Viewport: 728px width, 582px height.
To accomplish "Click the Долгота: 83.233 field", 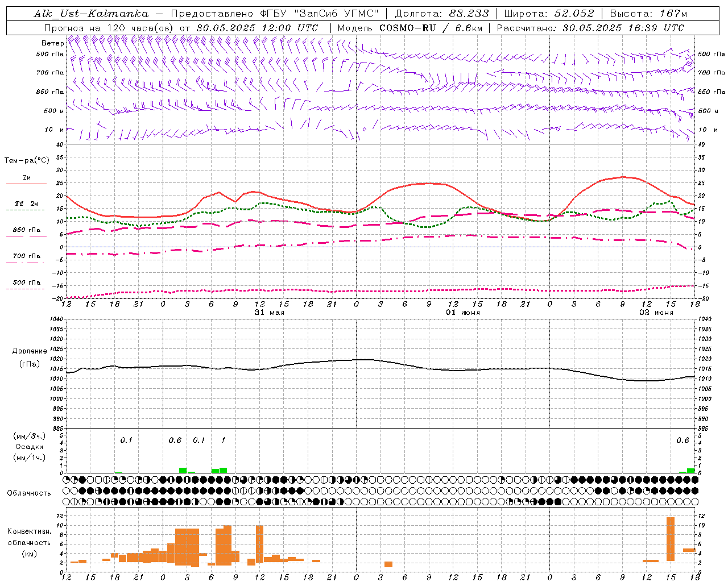I will pos(441,14).
